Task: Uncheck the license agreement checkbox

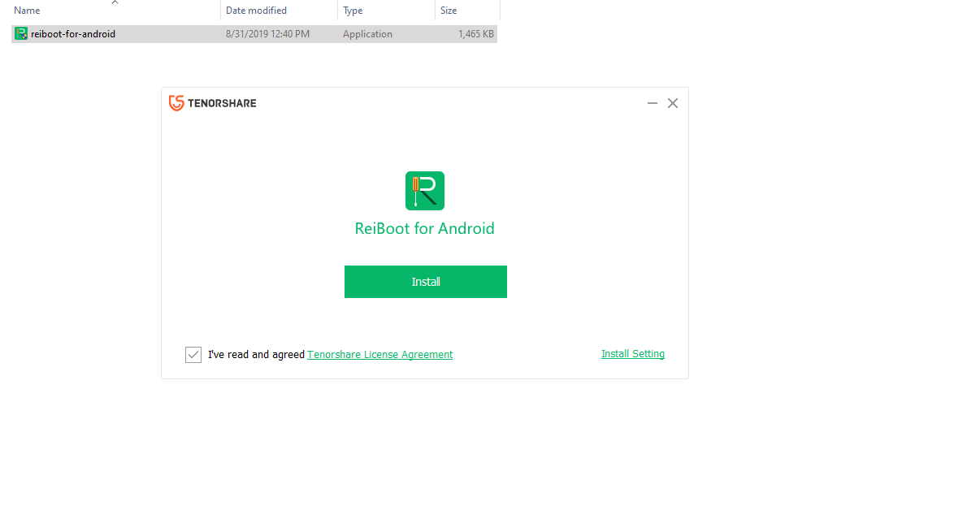Action: 193,355
